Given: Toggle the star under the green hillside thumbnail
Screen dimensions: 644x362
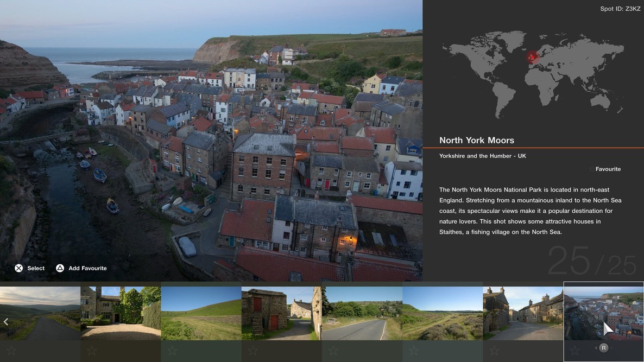Looking at the screenshot, I should [x=172, y=351].
